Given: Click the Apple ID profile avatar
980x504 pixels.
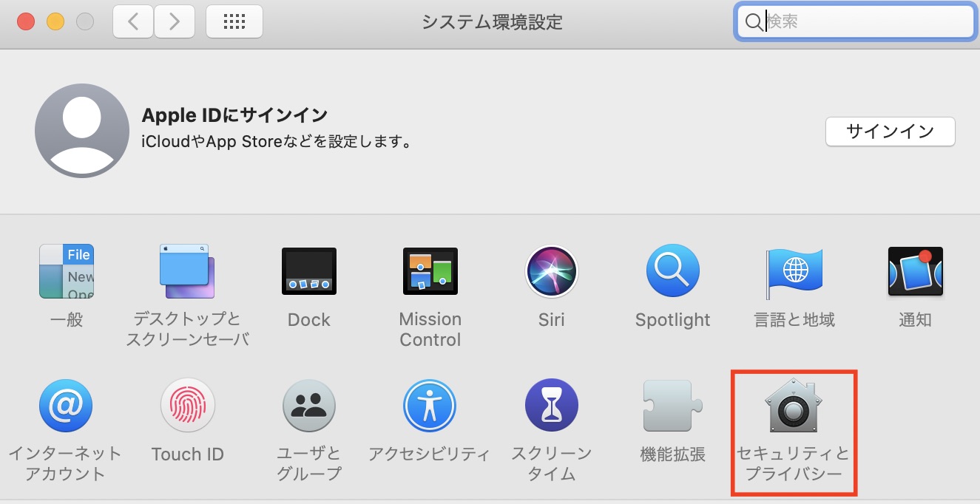Looking at the screenshot, I should 82,131.
